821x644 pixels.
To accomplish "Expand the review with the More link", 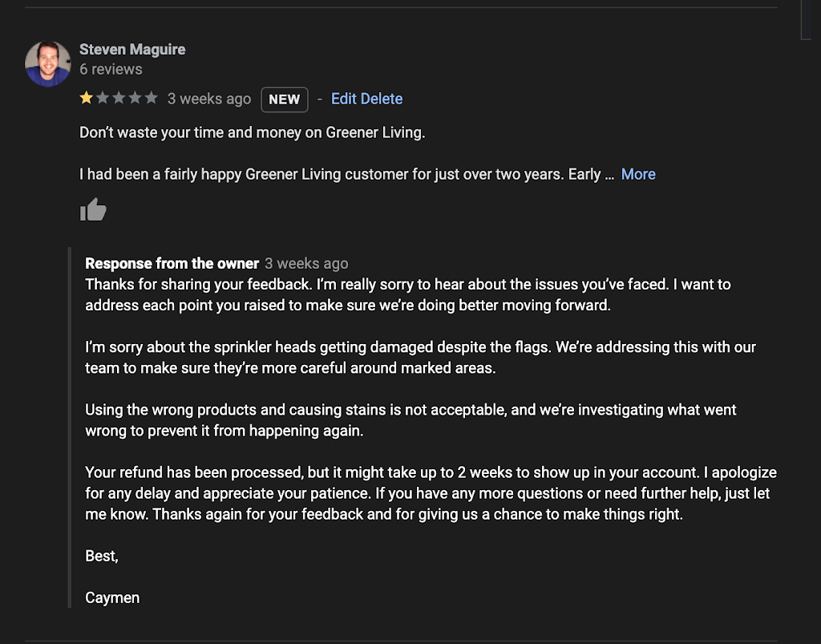I will tap(638, 174).
